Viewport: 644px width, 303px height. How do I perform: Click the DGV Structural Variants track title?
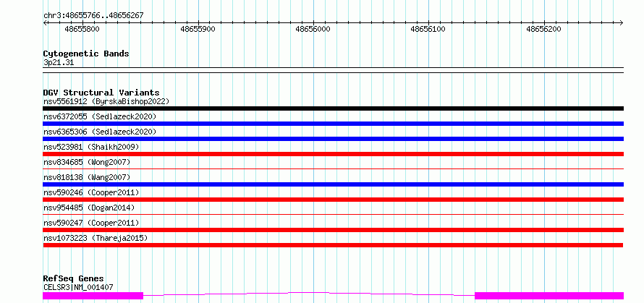(101, 93)
